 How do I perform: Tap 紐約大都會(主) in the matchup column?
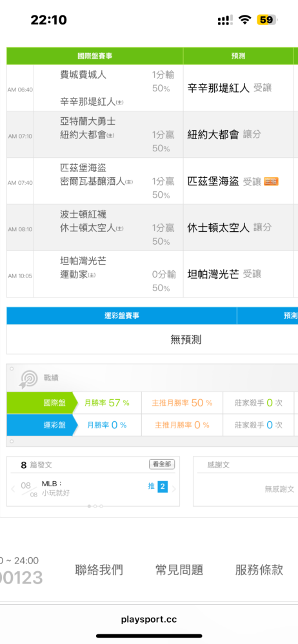[87, 135]
